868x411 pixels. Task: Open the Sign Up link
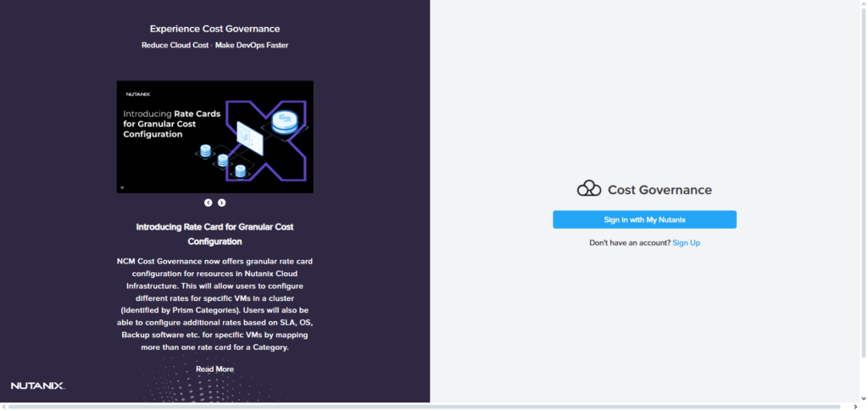pyautogui.click(x=686, y=243)
